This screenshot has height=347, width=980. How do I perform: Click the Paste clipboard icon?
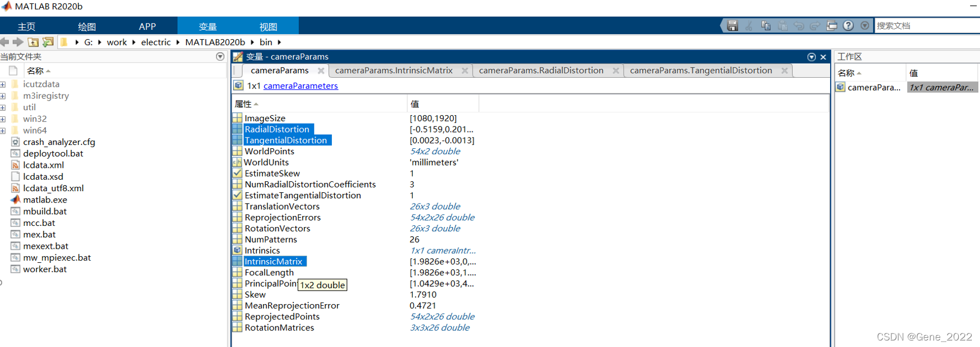coord(783,26)
